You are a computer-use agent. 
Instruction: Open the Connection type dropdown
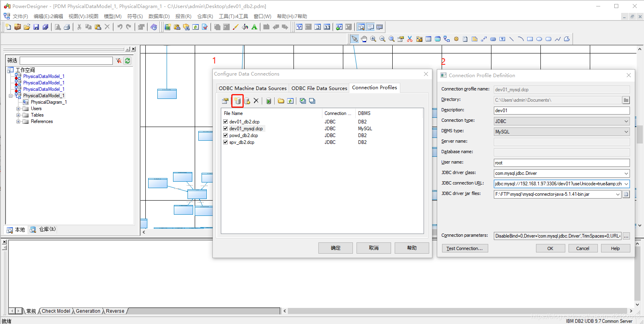point(626,121)
